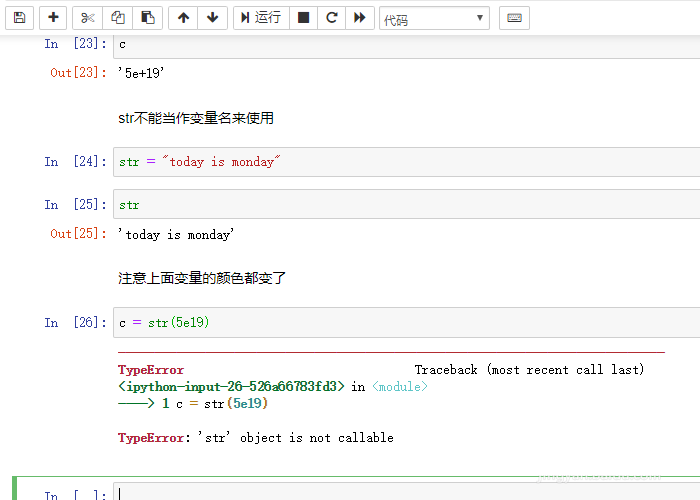Screen dimensions: 700x500
Task: Select markdown text 注意上面变量的颜色都变了
Action: (x=202, y=278)
